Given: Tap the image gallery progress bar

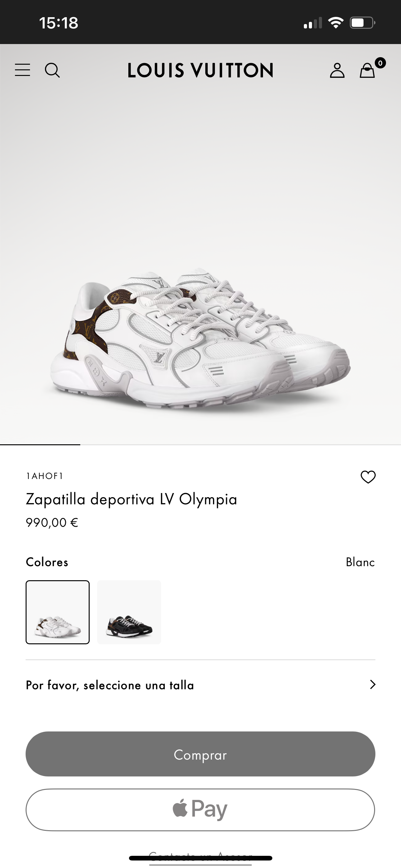Looking at the screenshot, I should 200,445.
